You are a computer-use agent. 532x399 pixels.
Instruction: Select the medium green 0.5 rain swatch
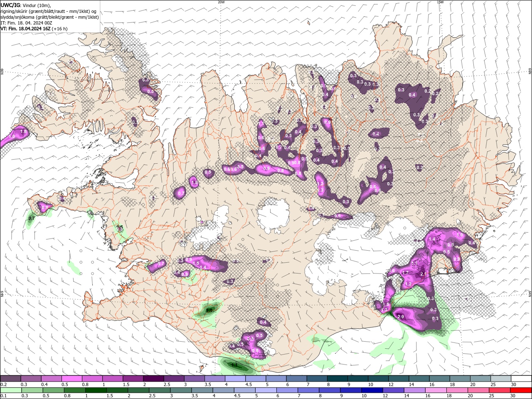click(53, 390)
